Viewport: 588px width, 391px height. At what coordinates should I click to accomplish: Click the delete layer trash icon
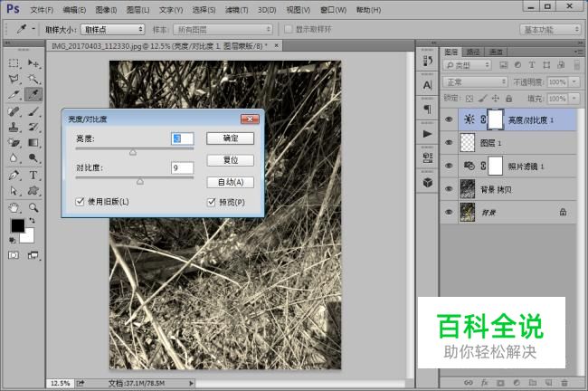pyautogui.click(x=564, y=383)
